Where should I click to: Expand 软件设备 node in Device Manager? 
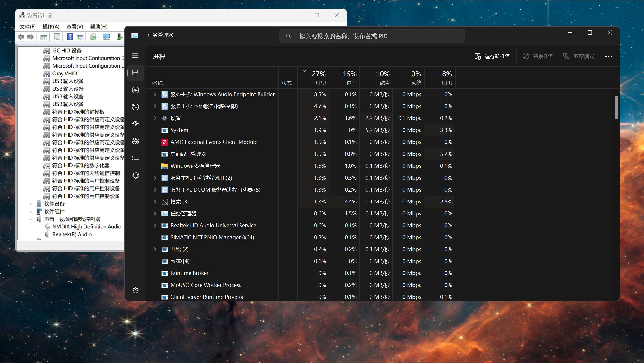point(31,204)
